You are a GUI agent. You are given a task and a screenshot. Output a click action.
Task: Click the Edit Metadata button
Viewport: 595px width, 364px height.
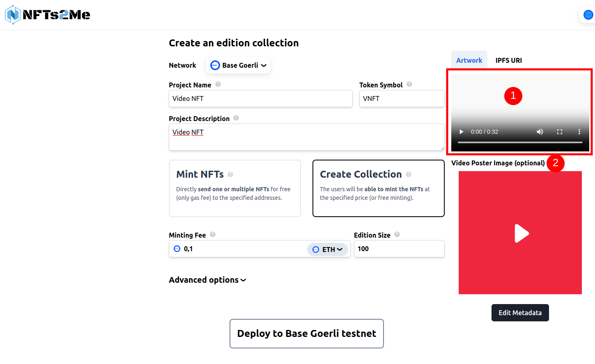pyautogui.click(x=520, y=313)
